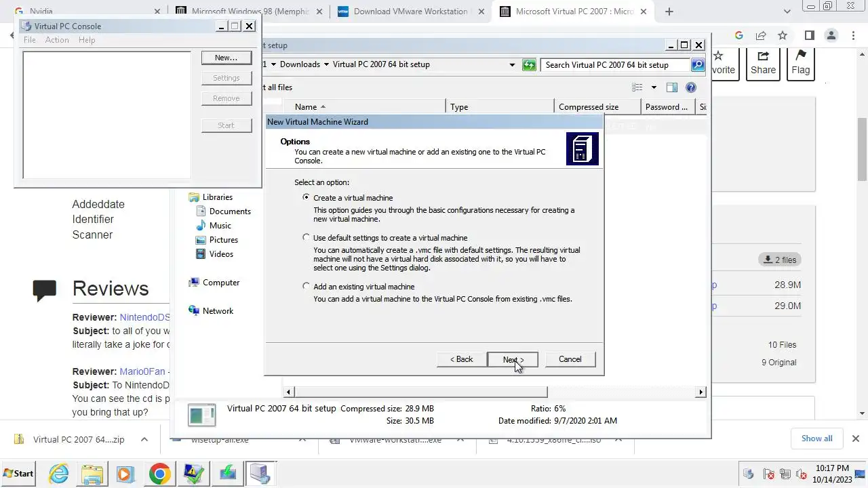Click the green arrow installer taskbar icon
This screenshot has width=868, height=488.
point(226,473)
